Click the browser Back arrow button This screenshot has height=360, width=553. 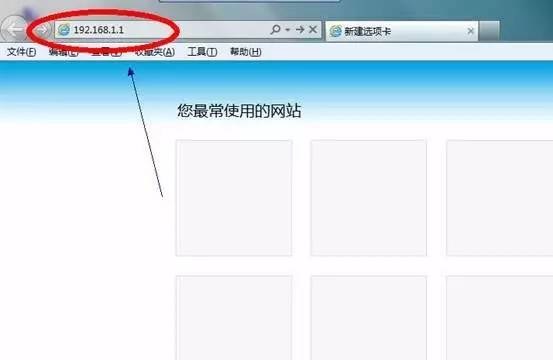point(13,30)
